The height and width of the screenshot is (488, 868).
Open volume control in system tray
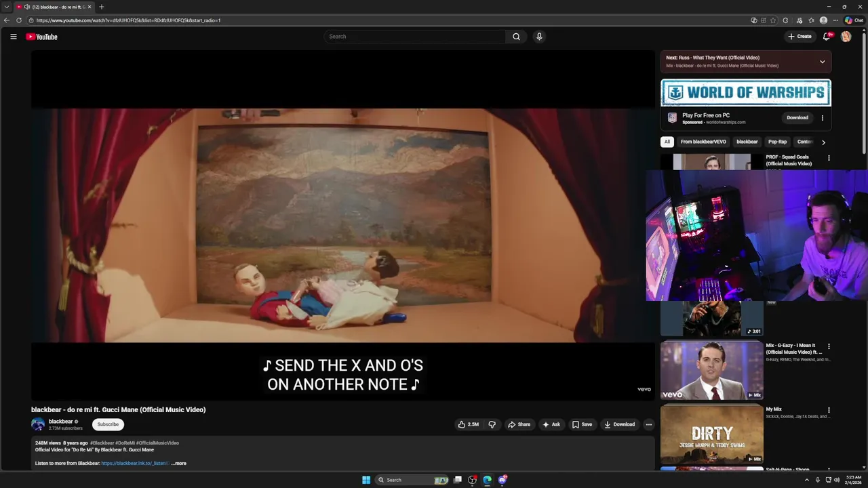[x=836, y=480]
